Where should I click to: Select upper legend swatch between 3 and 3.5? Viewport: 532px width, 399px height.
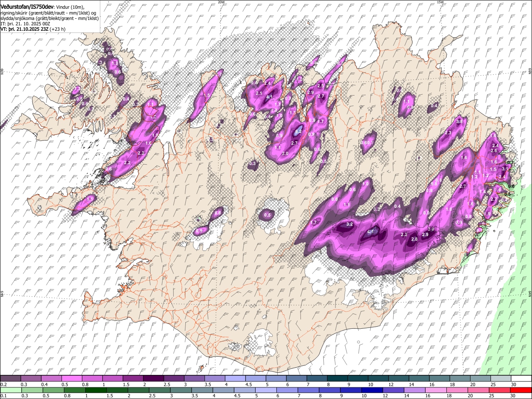pos(194,379)
